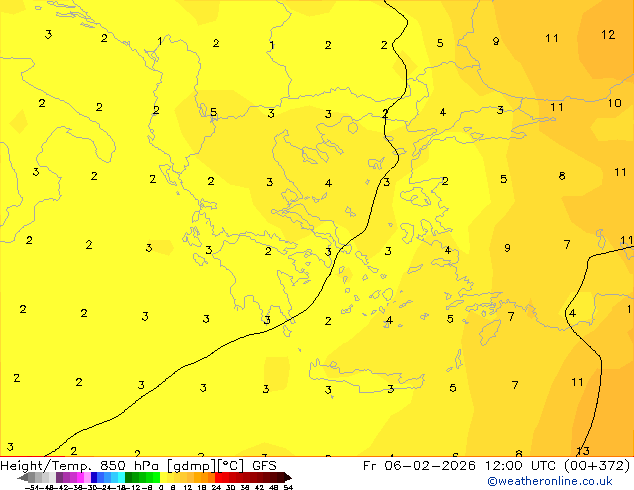Image resolution: width=634 pixels, height=490 pixels.
Task: Select the dark green swatch in the legend
Action: coord(128,477)
